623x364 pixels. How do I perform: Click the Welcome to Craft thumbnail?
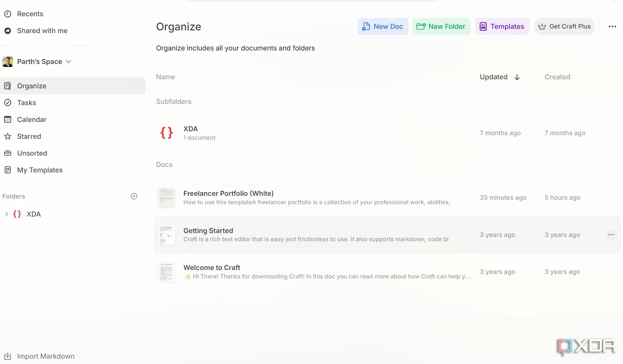tap(166, 272)
